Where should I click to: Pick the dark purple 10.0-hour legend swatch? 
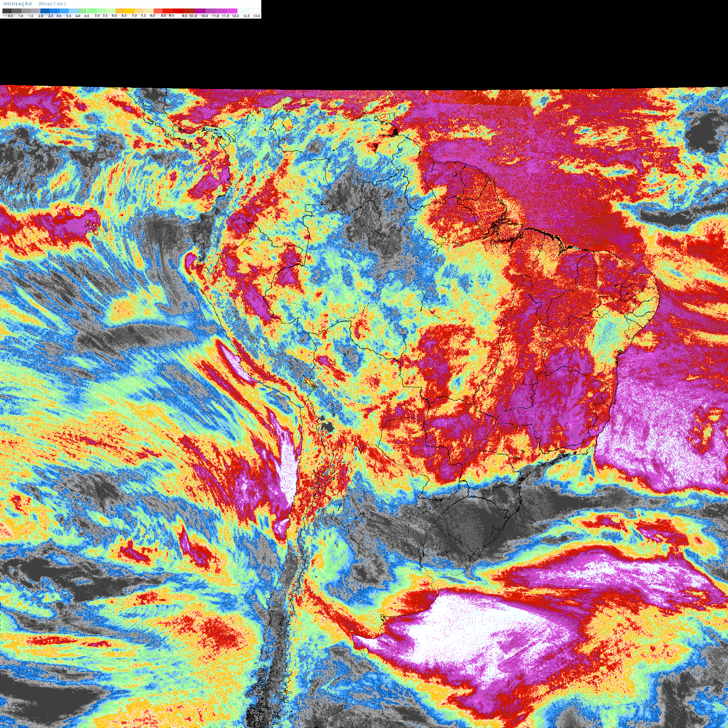pyautogui.click(x=200, y=11)
